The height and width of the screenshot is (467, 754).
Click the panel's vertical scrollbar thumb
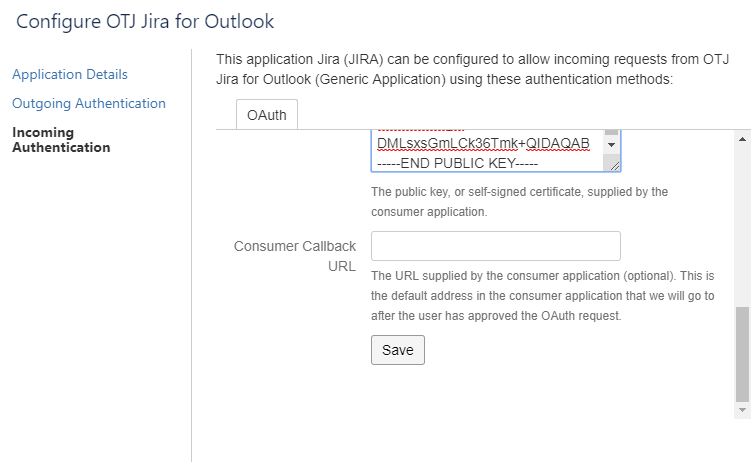click(x=742, y=354)
